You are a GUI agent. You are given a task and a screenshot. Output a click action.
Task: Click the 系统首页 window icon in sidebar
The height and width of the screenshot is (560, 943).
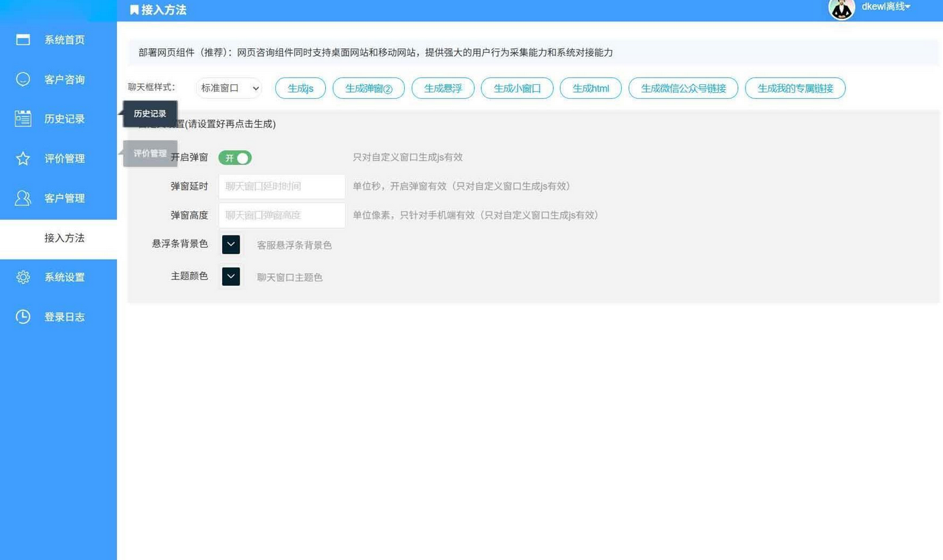point(23,39)
